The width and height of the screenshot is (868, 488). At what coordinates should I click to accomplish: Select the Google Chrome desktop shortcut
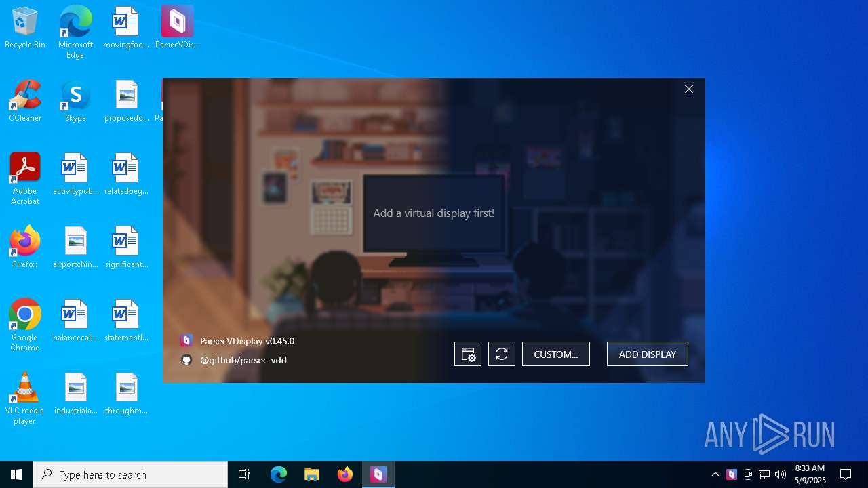click(x=25, y=325)
